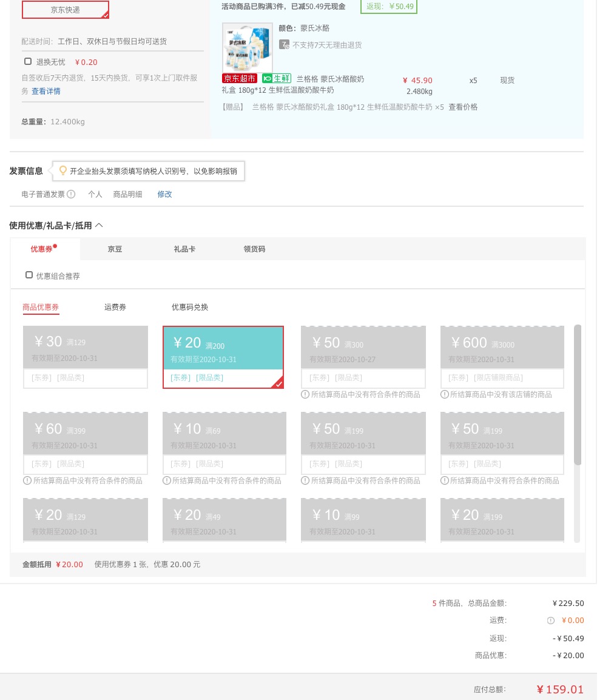Click the warning icon under the ¥10 满69 coupon
614x700 pixels.
[167, 481]
